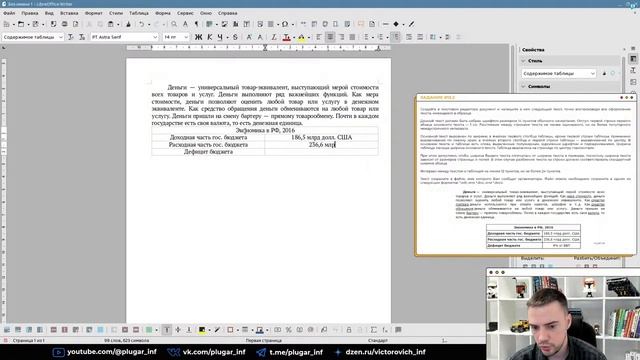Screen dimensions: 640x360
Task: Align the paragraph left
Action: click(x=319, y=37)
